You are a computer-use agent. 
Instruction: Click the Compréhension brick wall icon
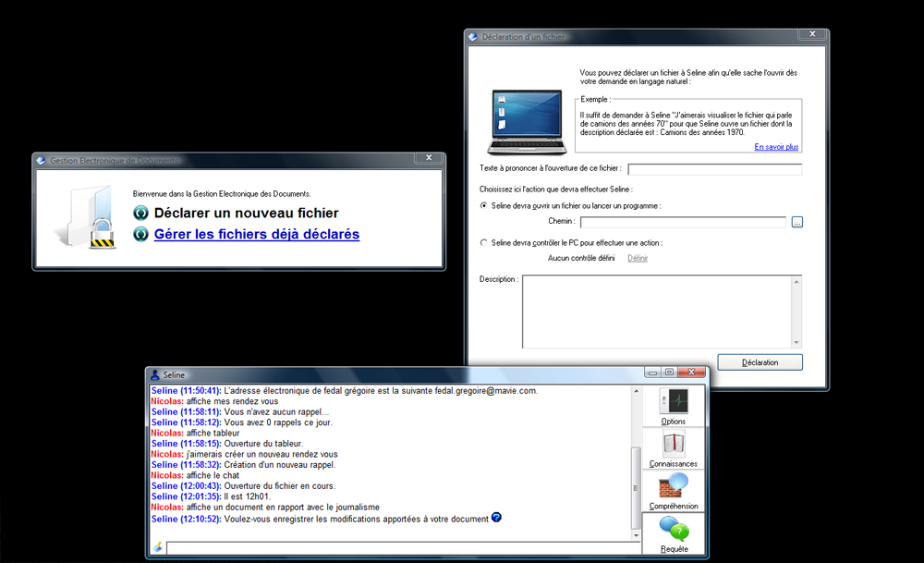click(674, 485)
